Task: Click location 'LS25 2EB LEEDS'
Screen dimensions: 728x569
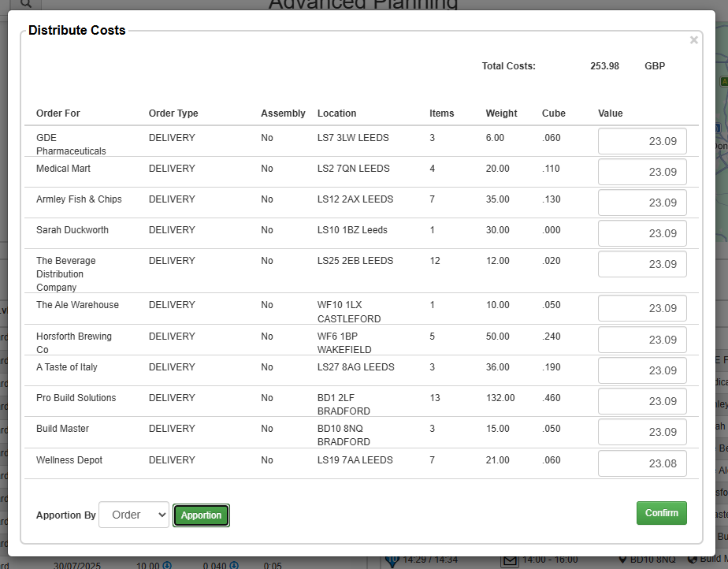Action: point(355,261)
